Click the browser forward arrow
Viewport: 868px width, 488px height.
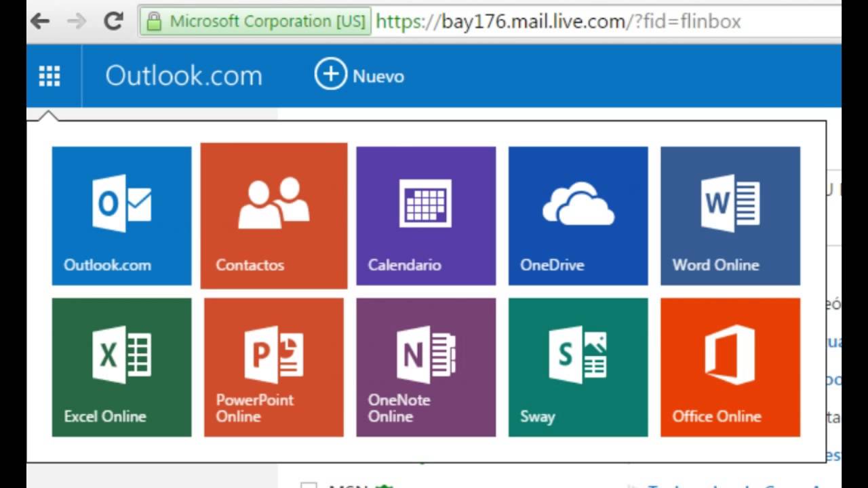tap(77, 21)
